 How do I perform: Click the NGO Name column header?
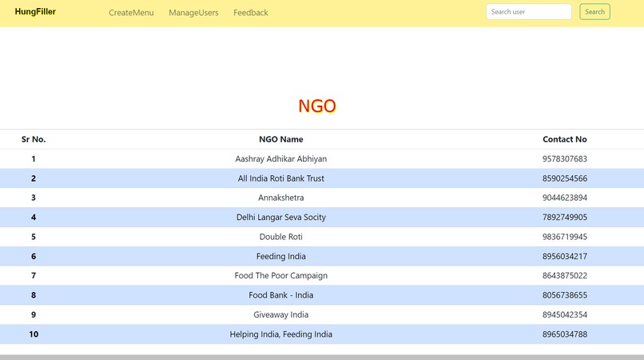click(x=281, y=139)
